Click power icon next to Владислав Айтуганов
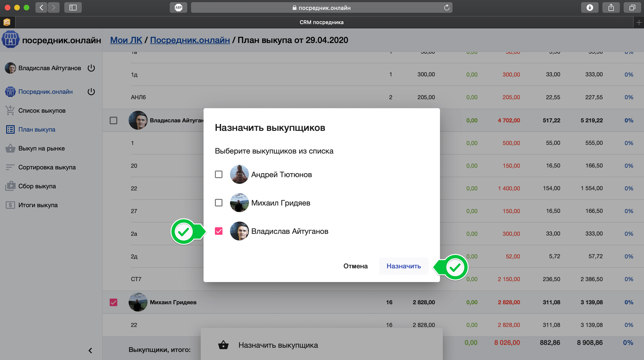The width and height of the screenshot is (644, 360). coord(91,68)
